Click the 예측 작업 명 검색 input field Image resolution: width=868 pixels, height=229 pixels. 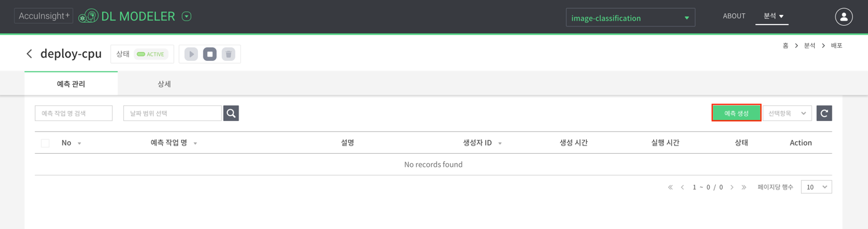74,113
